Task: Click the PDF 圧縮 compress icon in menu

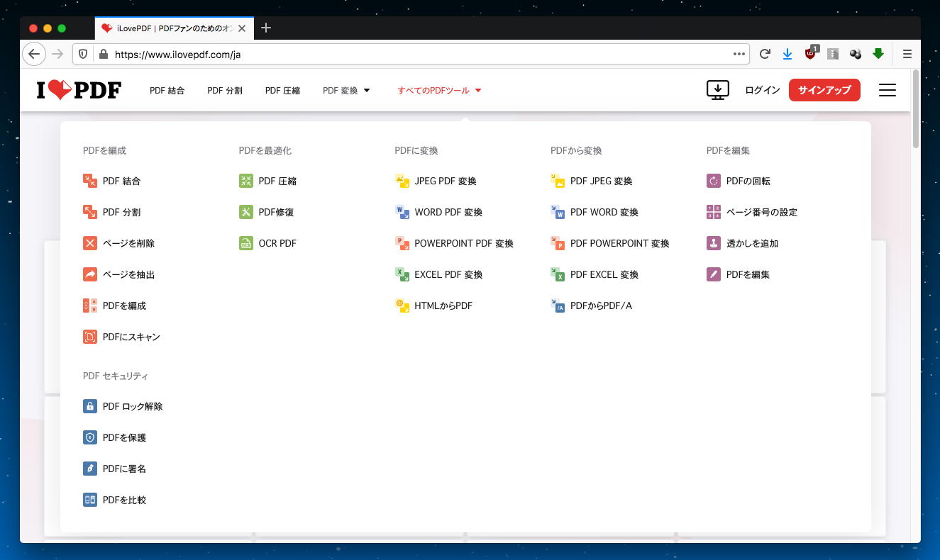Action: click(246, 181)
